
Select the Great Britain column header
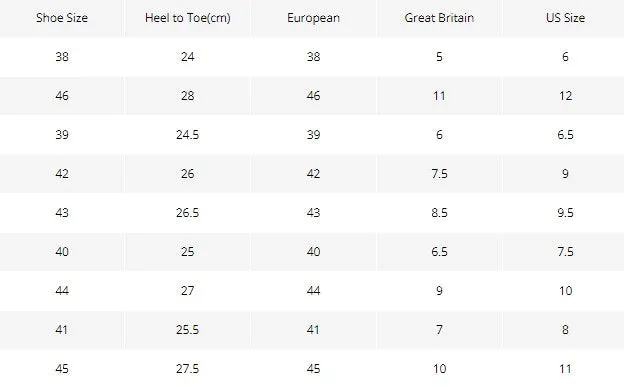[x=439, y=18]
